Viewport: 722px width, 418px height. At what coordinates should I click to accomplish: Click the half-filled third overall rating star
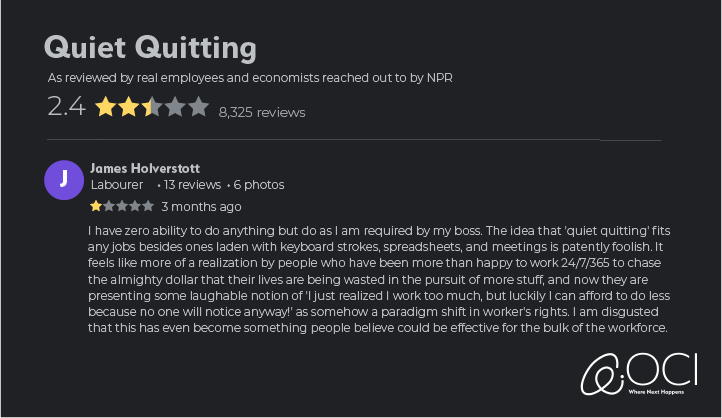click(x=151, y=107)
